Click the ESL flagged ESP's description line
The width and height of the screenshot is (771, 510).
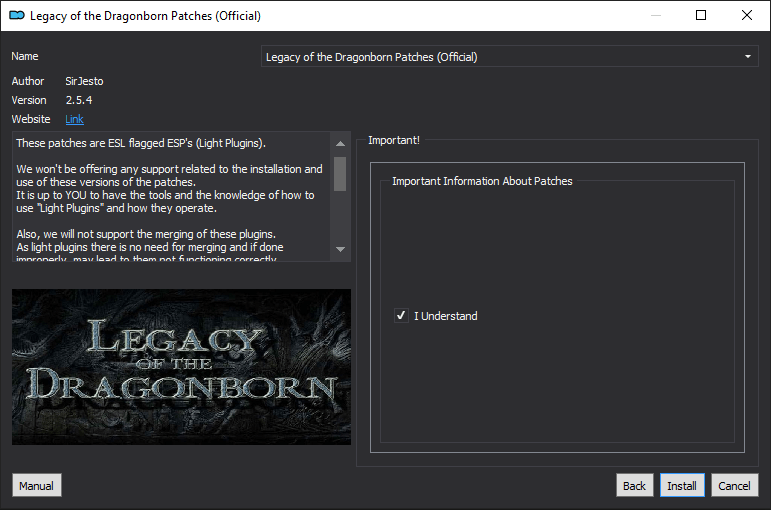(141, 143)
